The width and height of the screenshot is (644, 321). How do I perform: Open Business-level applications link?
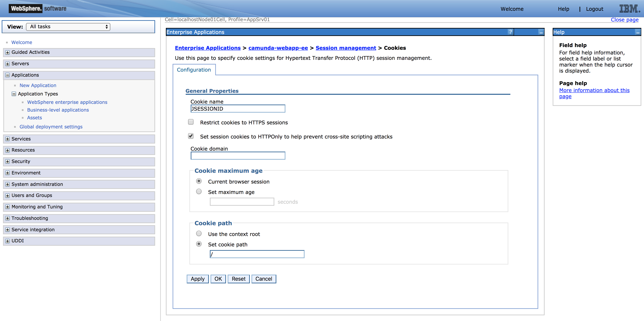pos(58,110)
